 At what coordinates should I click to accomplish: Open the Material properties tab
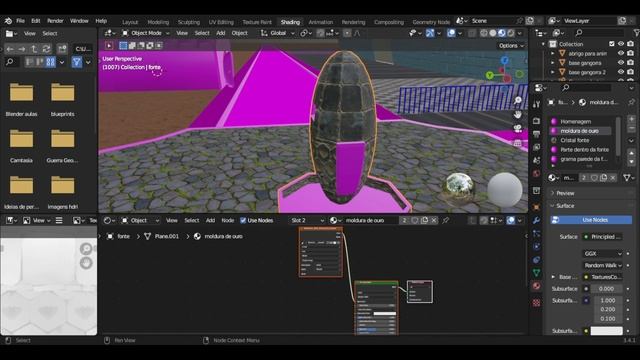tap(537, 286)
